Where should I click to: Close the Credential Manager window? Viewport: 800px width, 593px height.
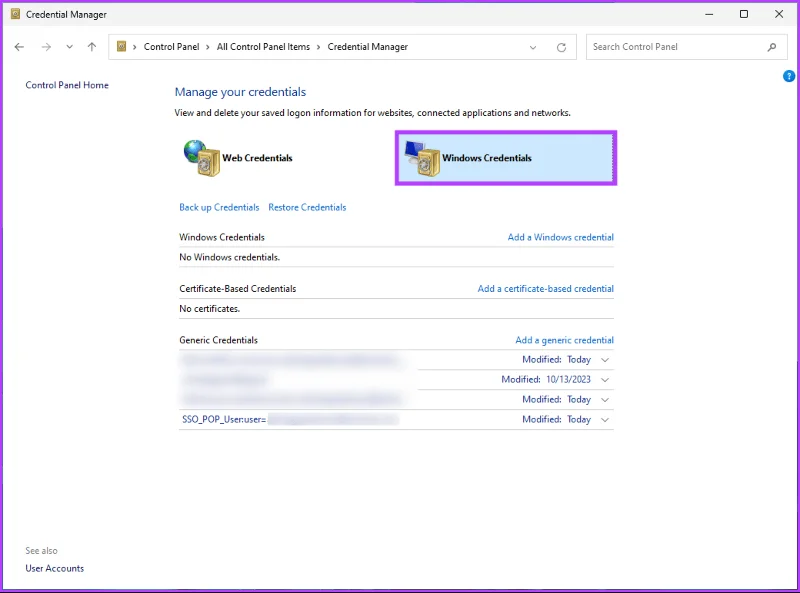779,14
